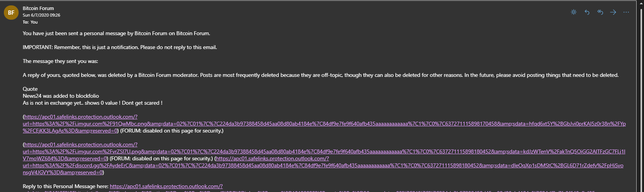Toggle the light background sun icon
Viewport: 644px width, 192px height.
(574, 12)
